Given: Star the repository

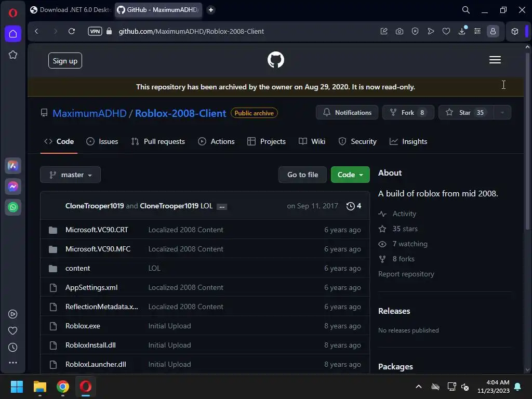Looking at the screenshot, I should pyautogui.click(x=466, y=112).
